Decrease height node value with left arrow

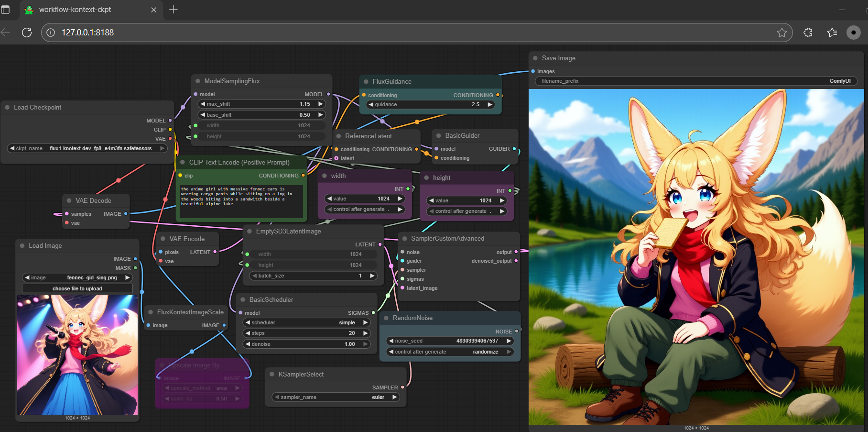click(x=432, y=200)
